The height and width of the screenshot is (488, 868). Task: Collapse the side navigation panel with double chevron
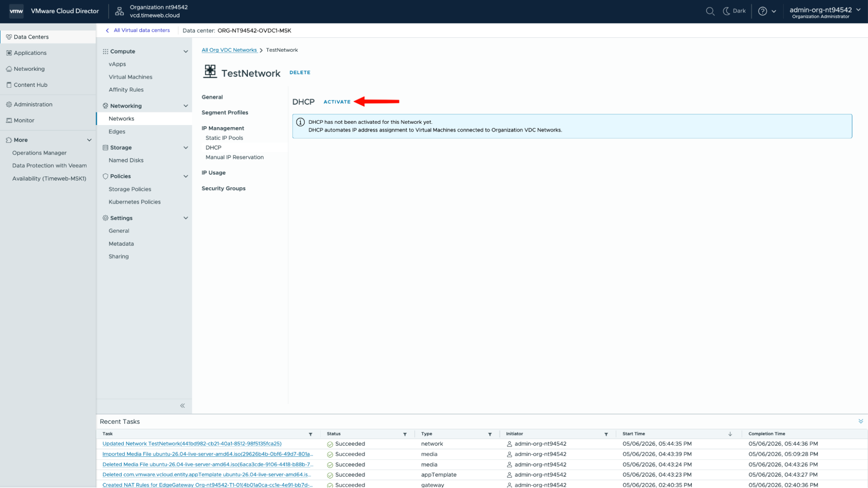pos(182,406)
